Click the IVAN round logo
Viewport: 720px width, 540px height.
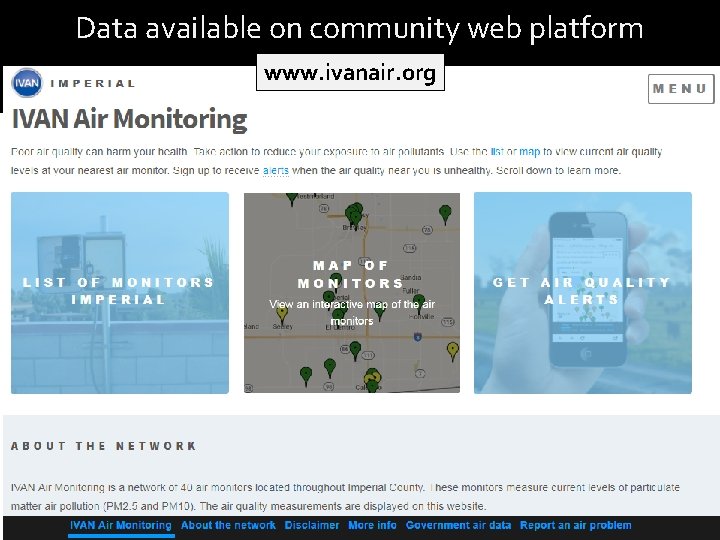[27, 83]
